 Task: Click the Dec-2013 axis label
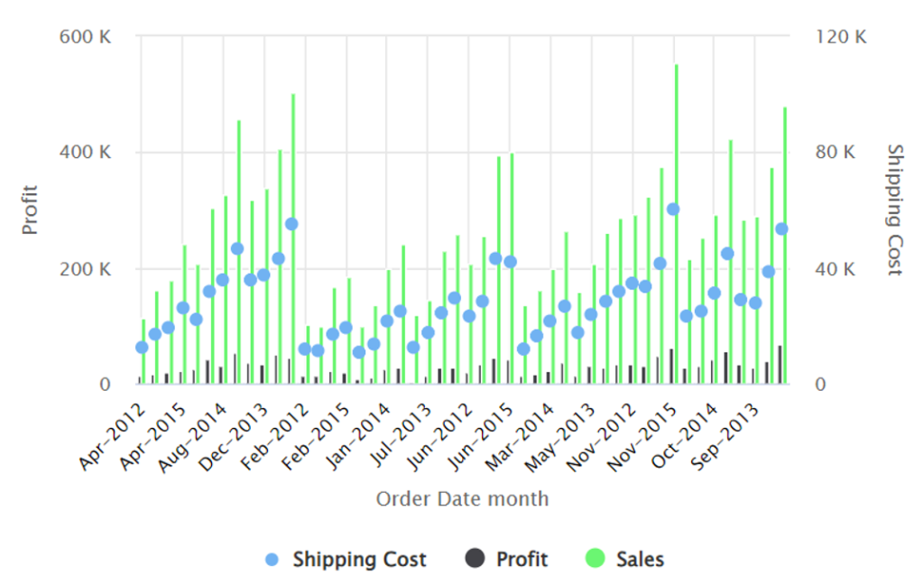point(234,438)
